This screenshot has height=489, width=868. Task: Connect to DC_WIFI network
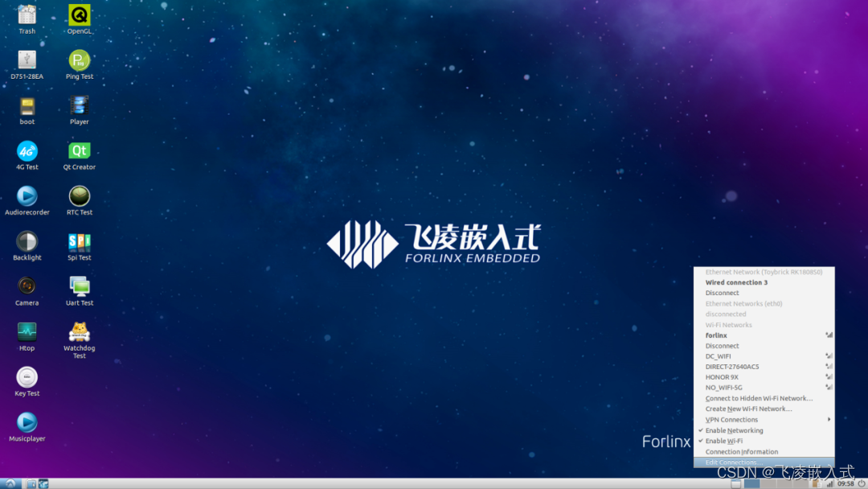pos(764,356)
